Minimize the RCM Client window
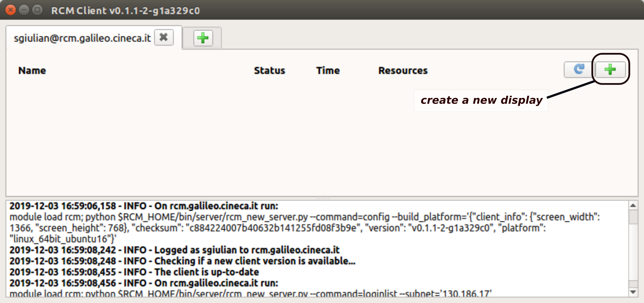This screenshot has height=303, width=644. pos(24,10)
